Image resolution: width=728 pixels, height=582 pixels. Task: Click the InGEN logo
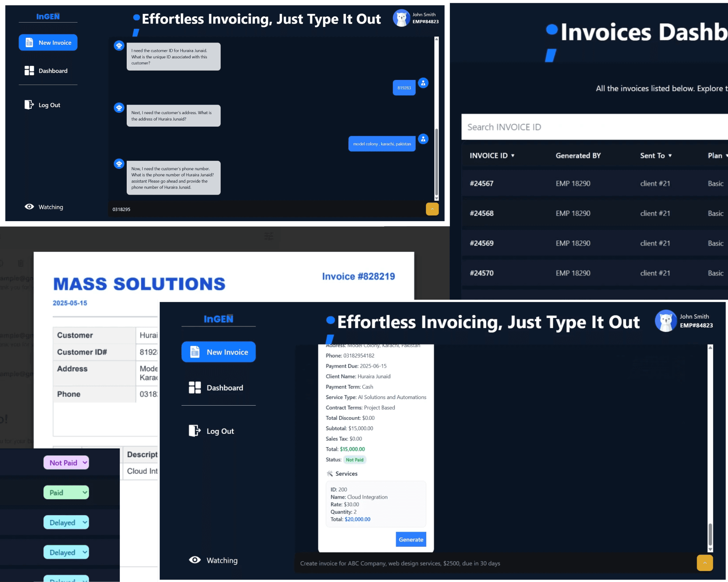tap(47, 16)
